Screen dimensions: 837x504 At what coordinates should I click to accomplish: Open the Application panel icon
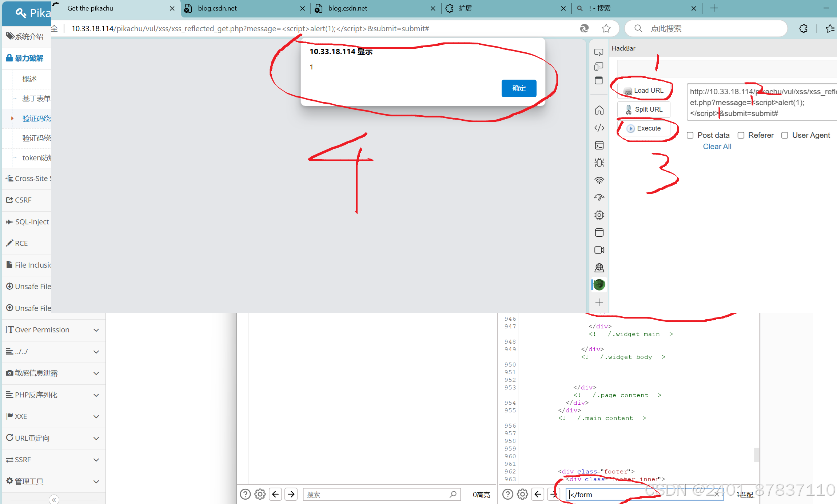599,232
